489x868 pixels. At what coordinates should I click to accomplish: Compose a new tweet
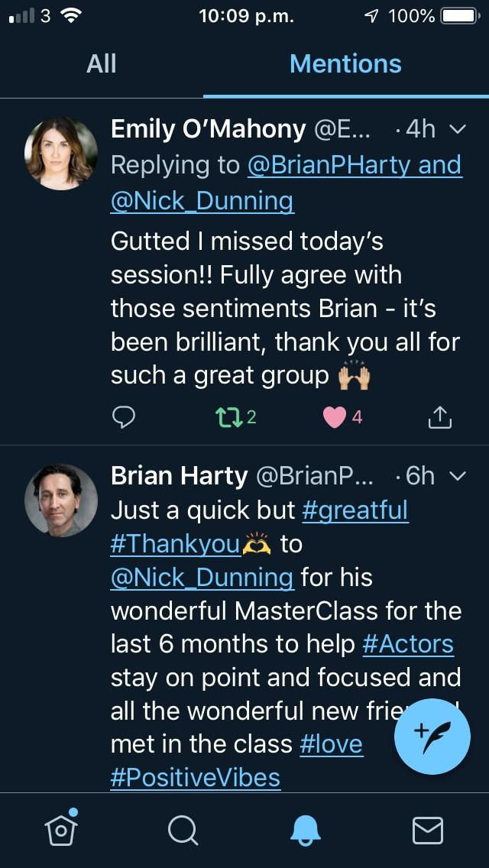(432, 737)
